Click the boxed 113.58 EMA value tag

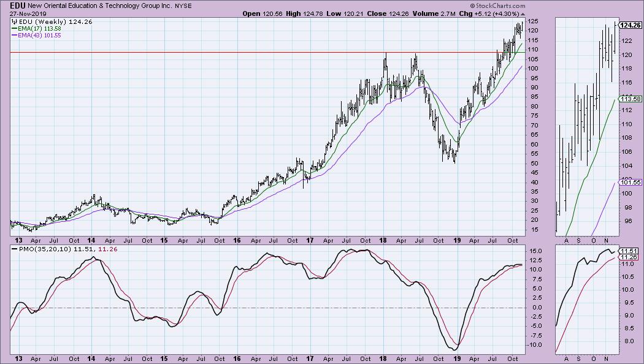pyautogui.click(x=630, y=99)
